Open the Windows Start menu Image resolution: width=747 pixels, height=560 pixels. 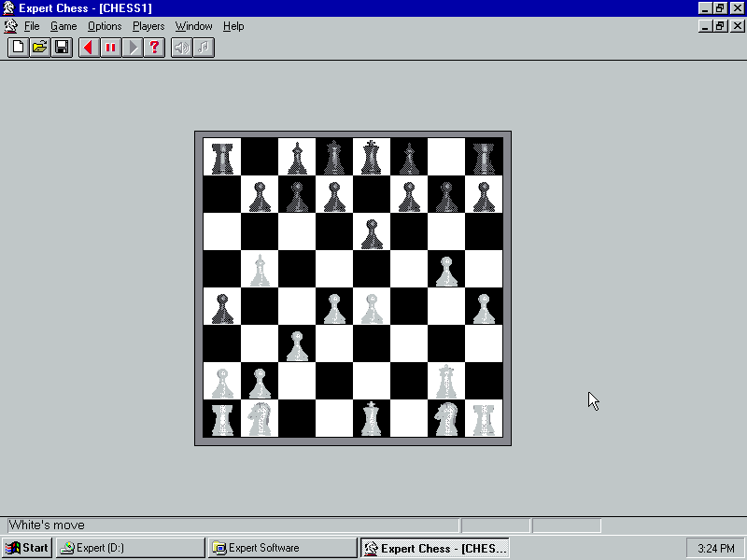27,548
